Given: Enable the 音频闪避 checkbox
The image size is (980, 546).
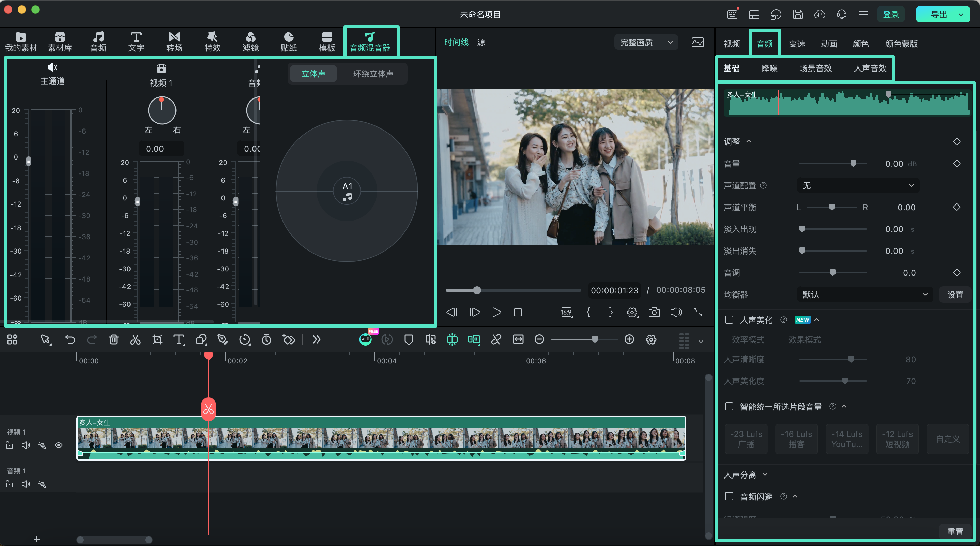Looking at the screenshot, I should pos(729,496).
